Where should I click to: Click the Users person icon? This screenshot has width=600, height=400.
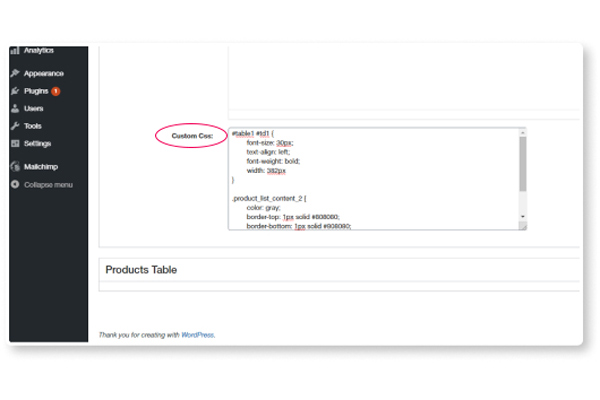(x=15, y=108)
